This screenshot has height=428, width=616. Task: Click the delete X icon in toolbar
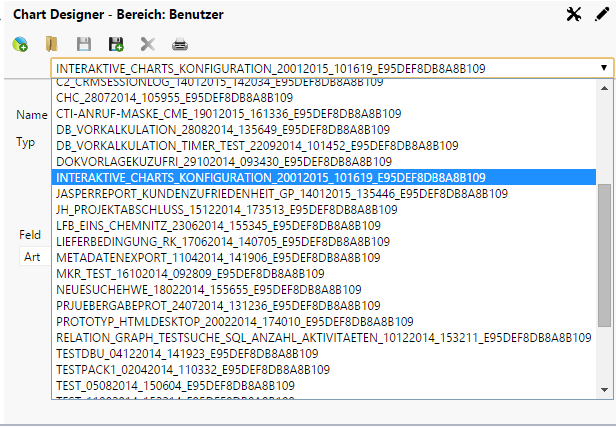148,44
